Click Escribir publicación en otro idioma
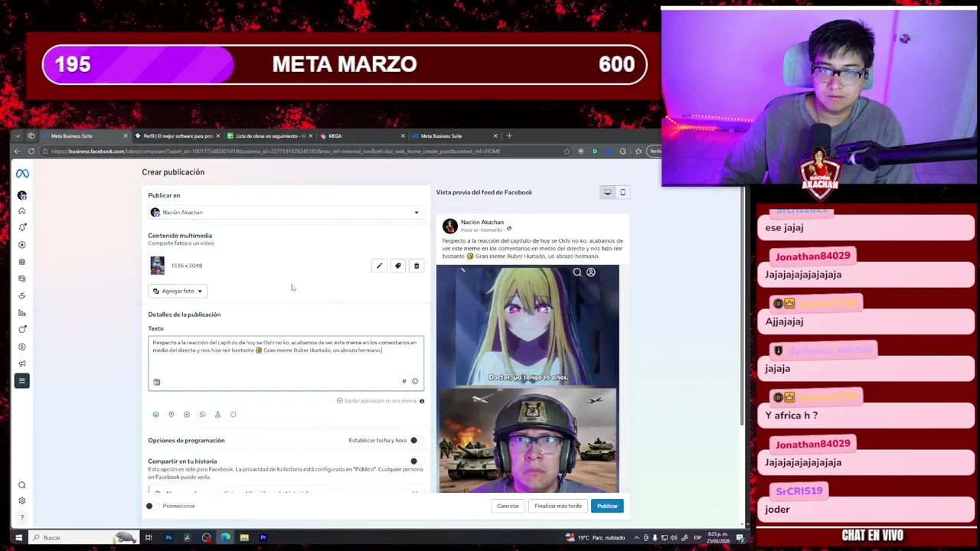 click(376, 401)
